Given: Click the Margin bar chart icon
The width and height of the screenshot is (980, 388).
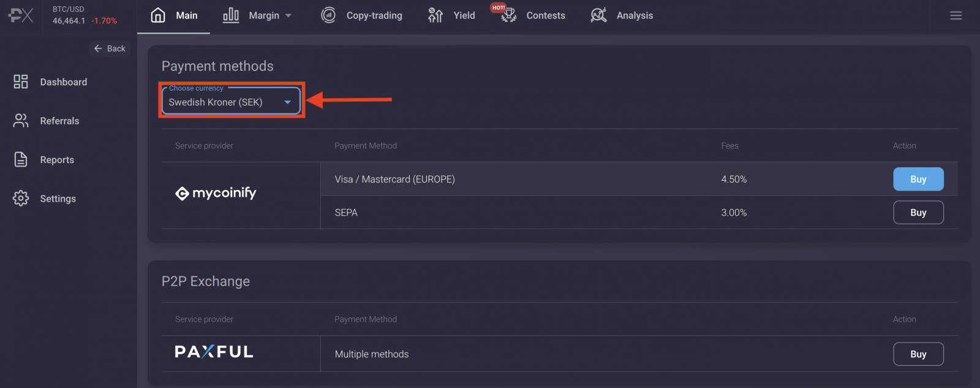Looking at the screenshot, I should tap(231, 15).
